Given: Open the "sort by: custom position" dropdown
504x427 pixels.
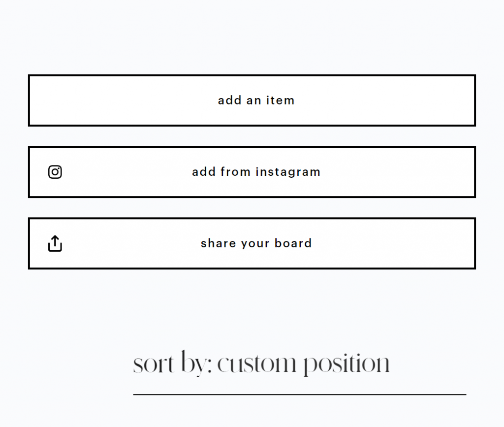Looking at the screenshot, I should point(261,364).
